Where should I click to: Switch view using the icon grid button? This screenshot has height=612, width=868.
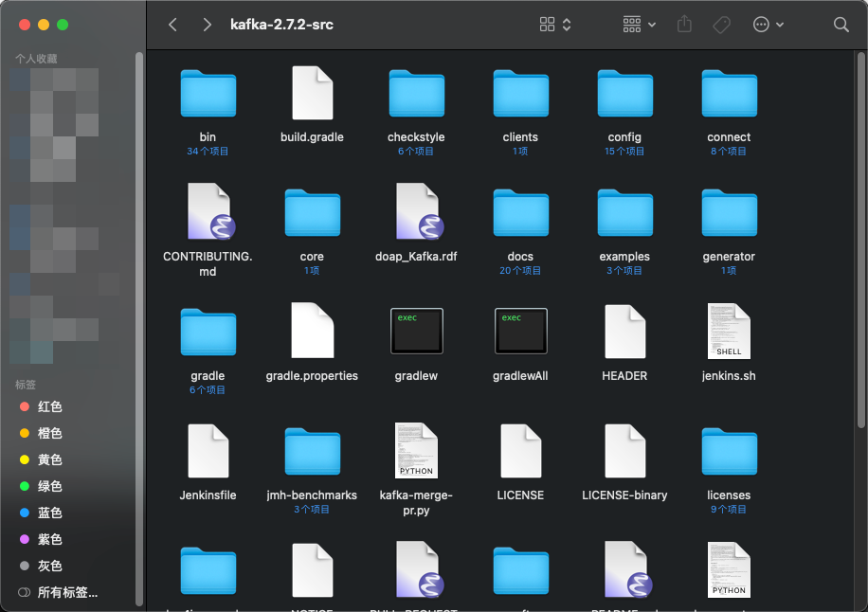click(555, 25)
